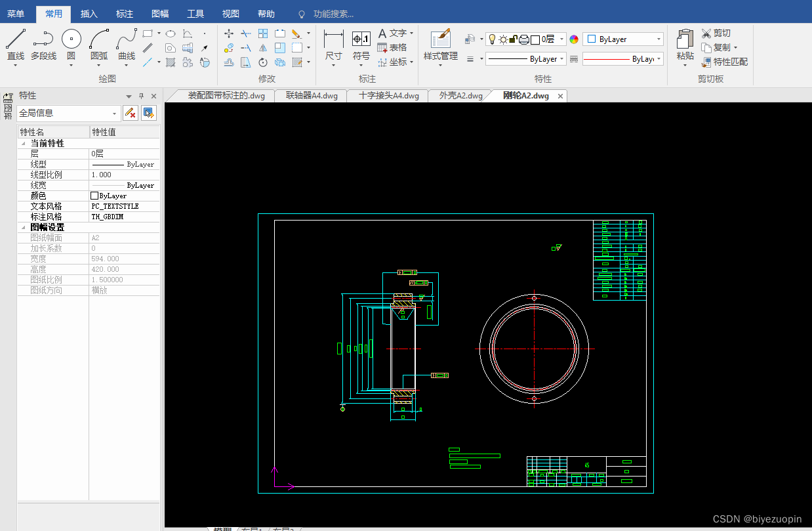Click the mirror tool in 修改
The width and height of the screenshot is (812, 531).
(x=263, y=48)
